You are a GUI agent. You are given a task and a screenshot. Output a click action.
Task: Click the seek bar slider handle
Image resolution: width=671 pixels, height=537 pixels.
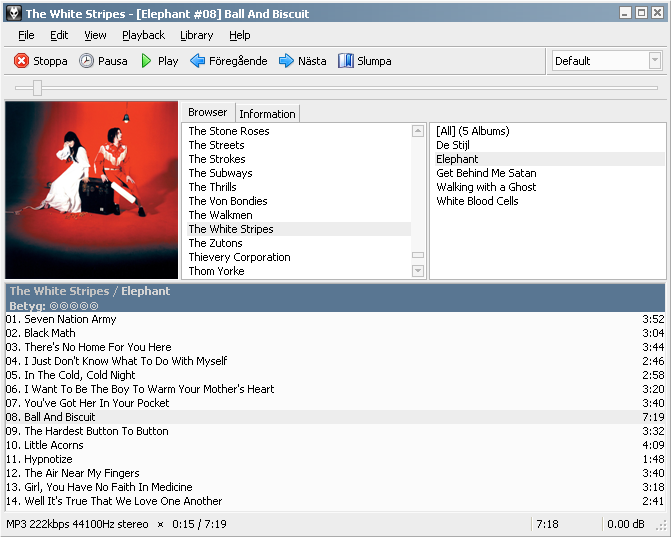[37, 88]
